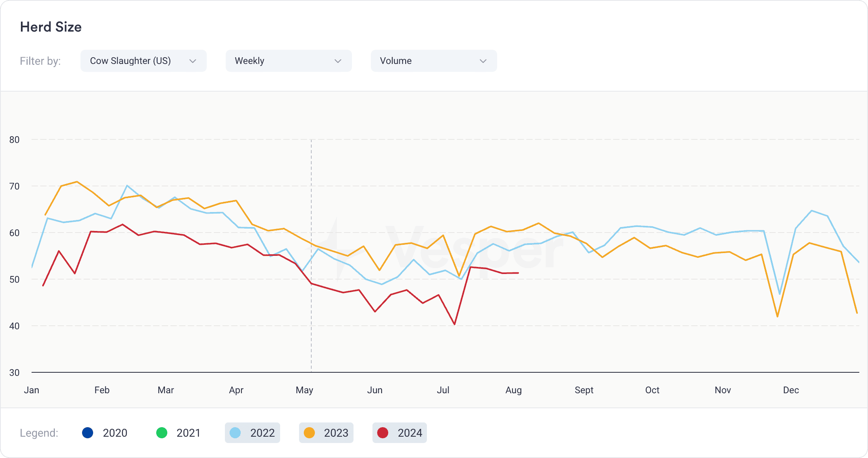This screenshot has width=868, height=458.
Task: Click the chevron in Weekly dropdown
Action: (338, 61)
